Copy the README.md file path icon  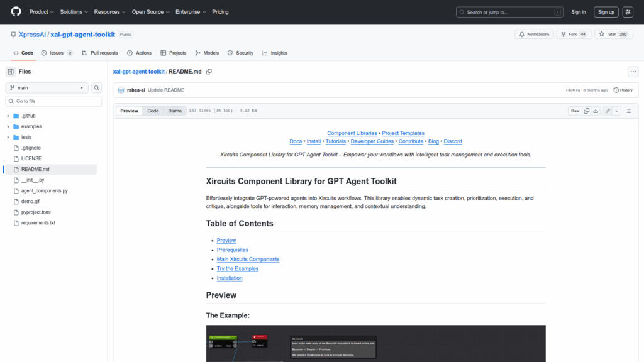pos(209,72)
